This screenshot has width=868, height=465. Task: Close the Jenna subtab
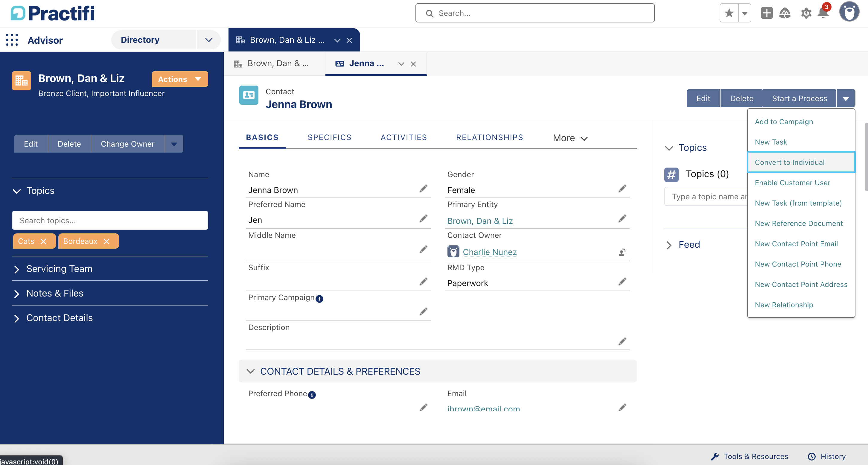[x=413, y=64]
